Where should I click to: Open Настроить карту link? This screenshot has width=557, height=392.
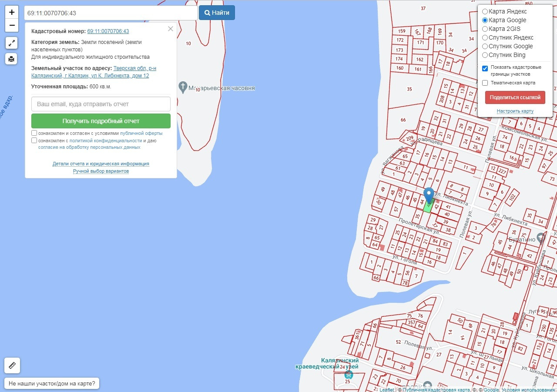pyautogui.click(x=515, y=111)
